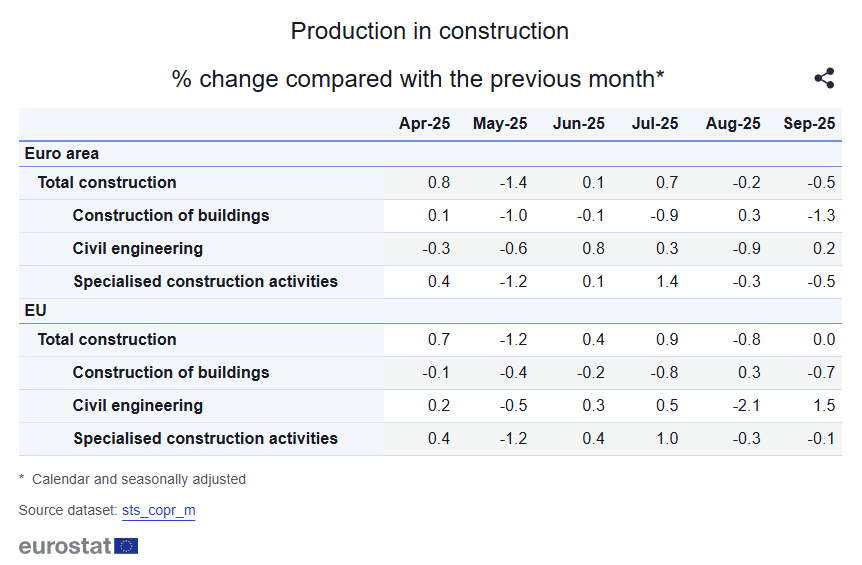Select the Aug-25 column header
The height and width of the screenshot is (565, 862).
click(x=733, y=124)
